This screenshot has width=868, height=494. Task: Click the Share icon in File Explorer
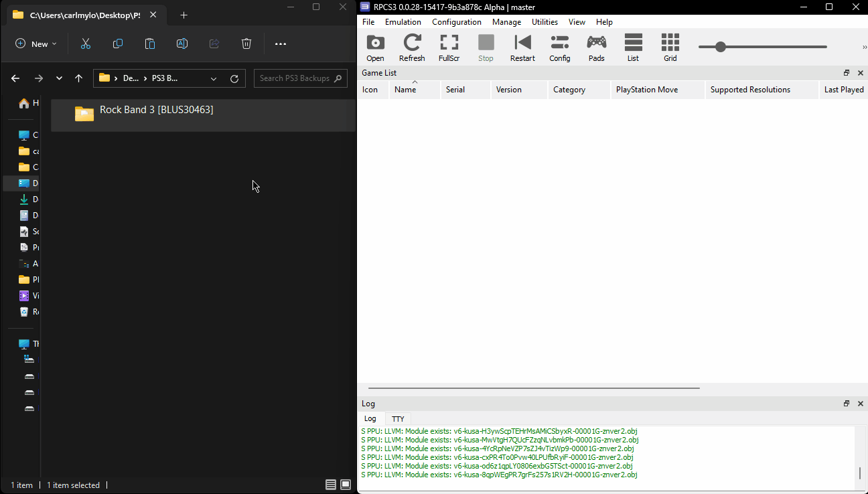214,44
